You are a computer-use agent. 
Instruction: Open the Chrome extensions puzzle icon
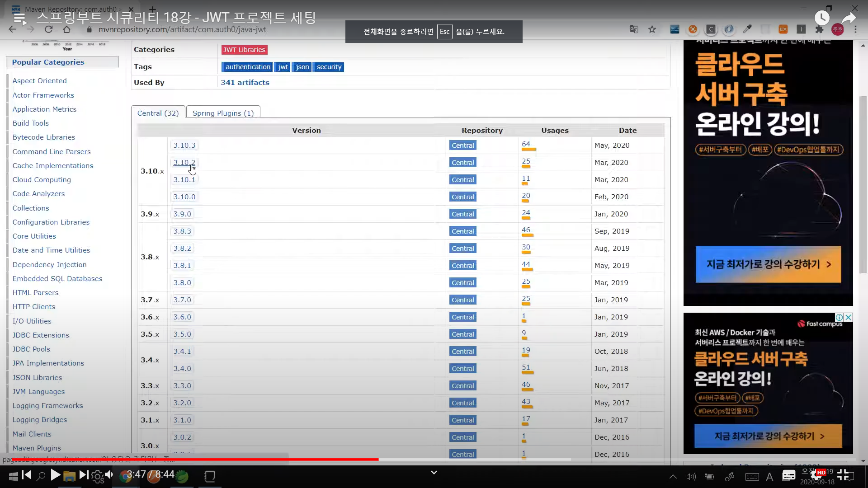819,29
